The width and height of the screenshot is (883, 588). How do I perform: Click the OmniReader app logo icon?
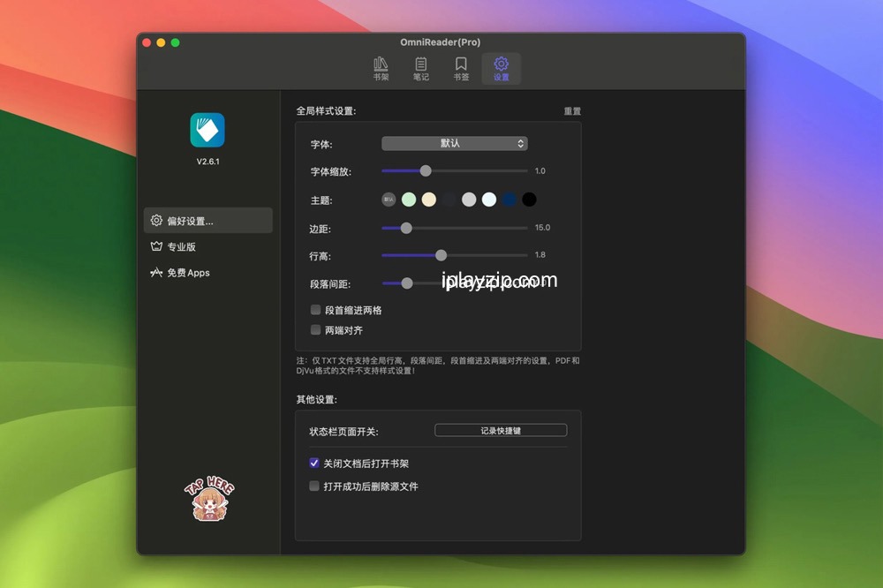pyautogui.click(x=208, y=130)
